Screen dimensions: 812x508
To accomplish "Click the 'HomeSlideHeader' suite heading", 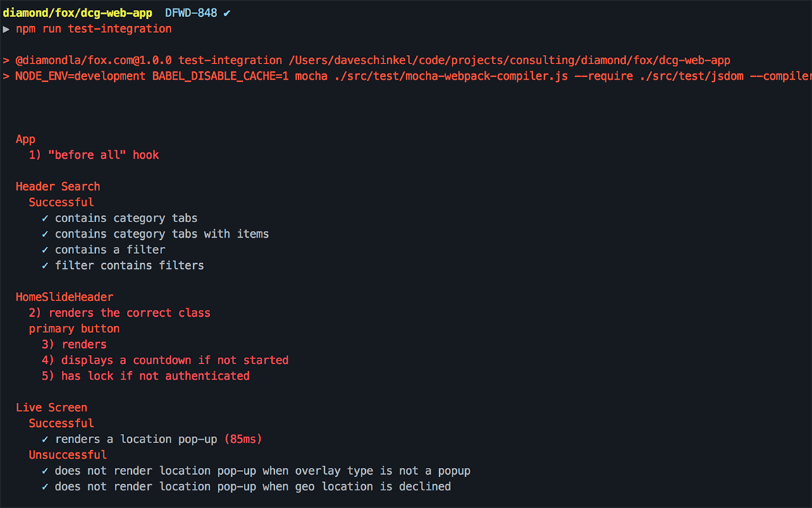I will click(x=64, y=297).
